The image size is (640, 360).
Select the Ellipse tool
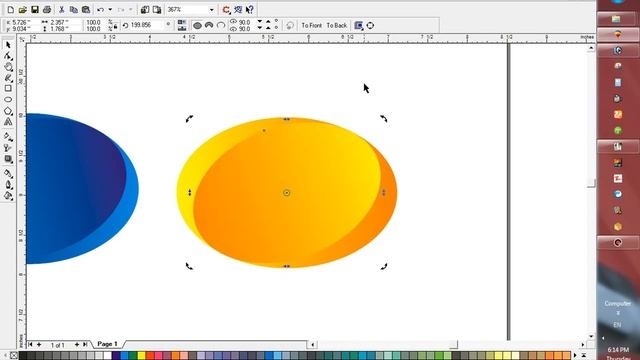coord(8,100)
